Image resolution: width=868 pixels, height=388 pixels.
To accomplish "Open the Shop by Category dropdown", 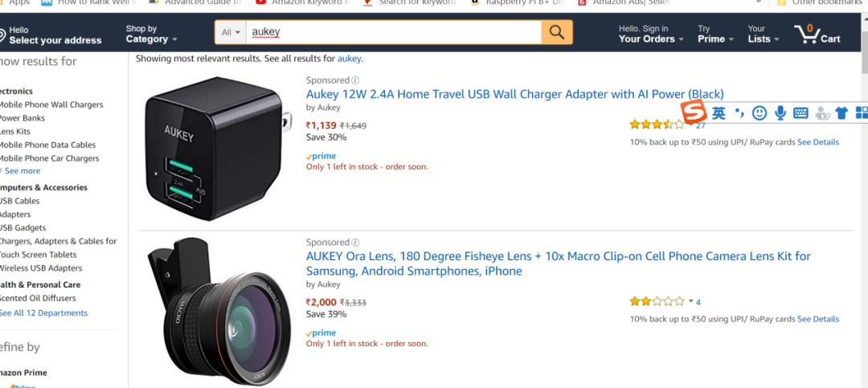I will (151, 34).
